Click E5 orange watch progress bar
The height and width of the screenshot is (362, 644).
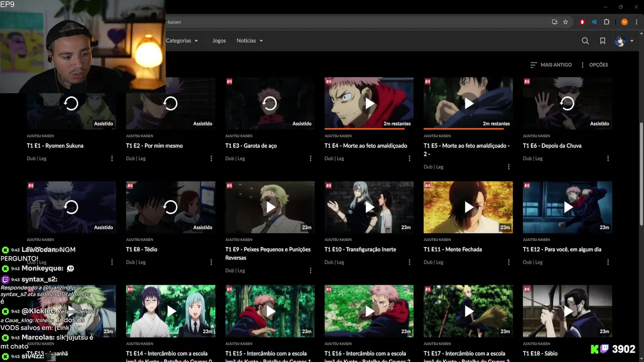[x=463, y=129]
